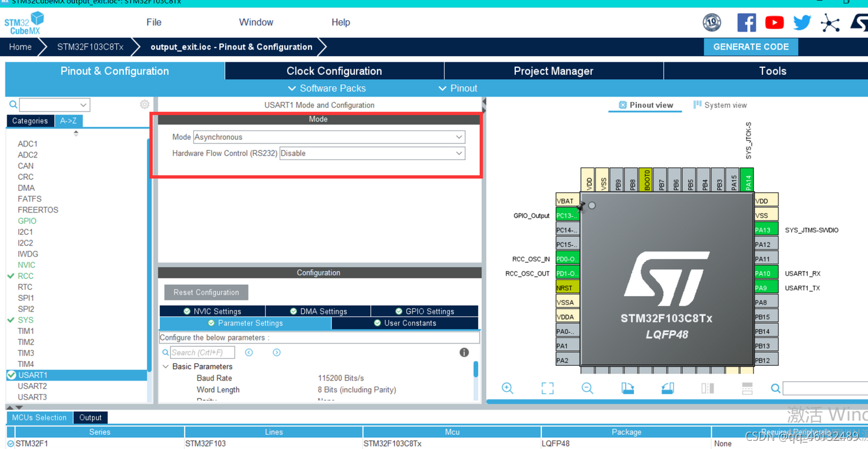Click the 10 years anniversary badge
This screenshot has width=868, height=449.
[x=712, y=22]
